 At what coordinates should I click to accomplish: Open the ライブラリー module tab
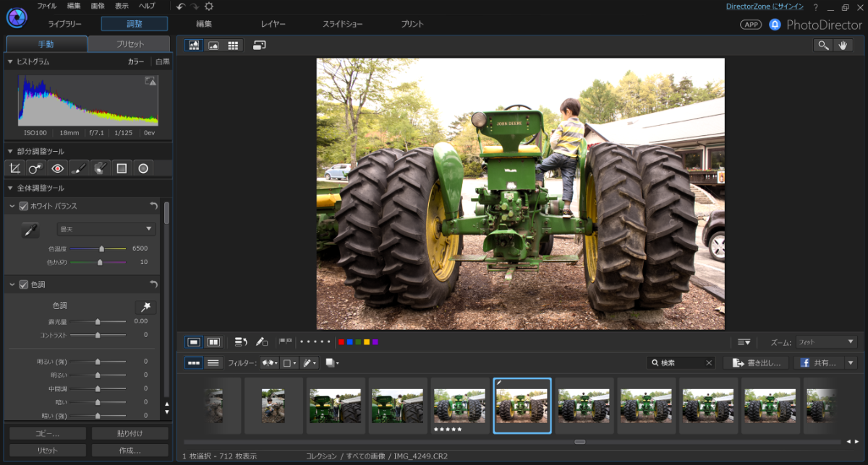(x=65, y=24)
